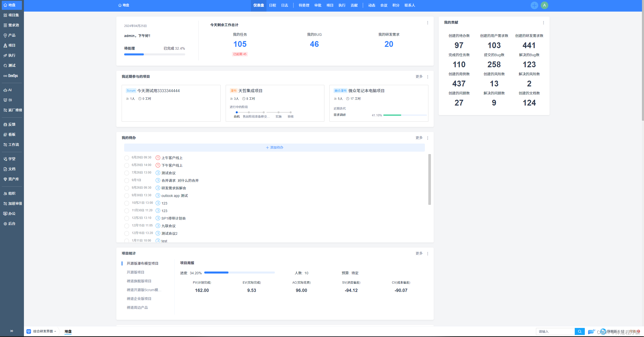Open 看板 in the sidebar

click(12, 134)
